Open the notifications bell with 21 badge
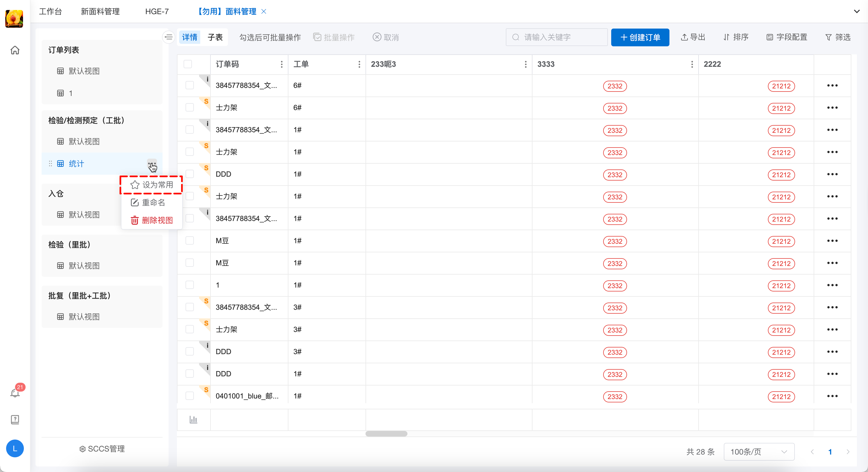 15,393
